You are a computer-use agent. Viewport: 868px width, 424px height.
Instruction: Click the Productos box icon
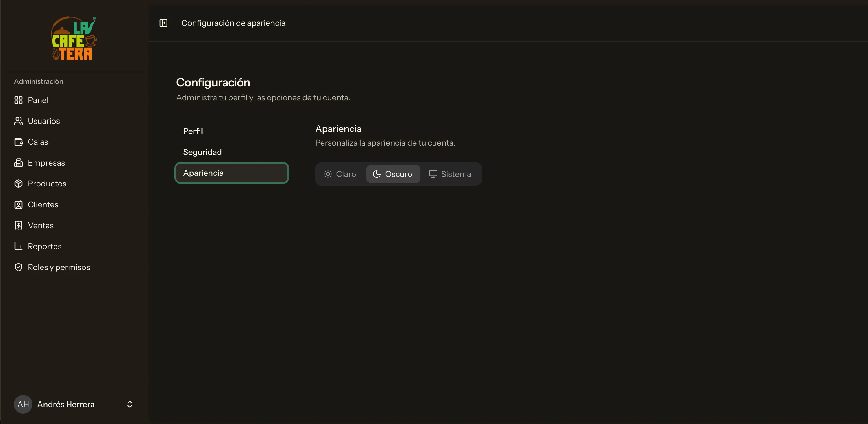point(19,184)
